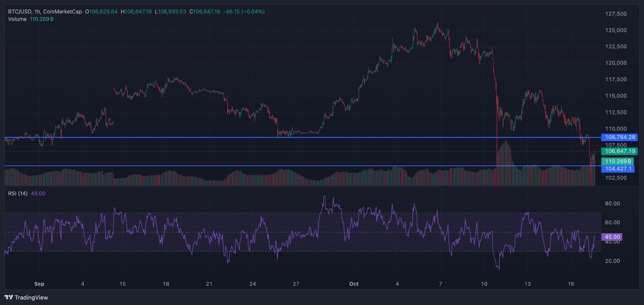Click the TradingView brand text link
This screenshot has width=644, height=305.
pos(31,297)
